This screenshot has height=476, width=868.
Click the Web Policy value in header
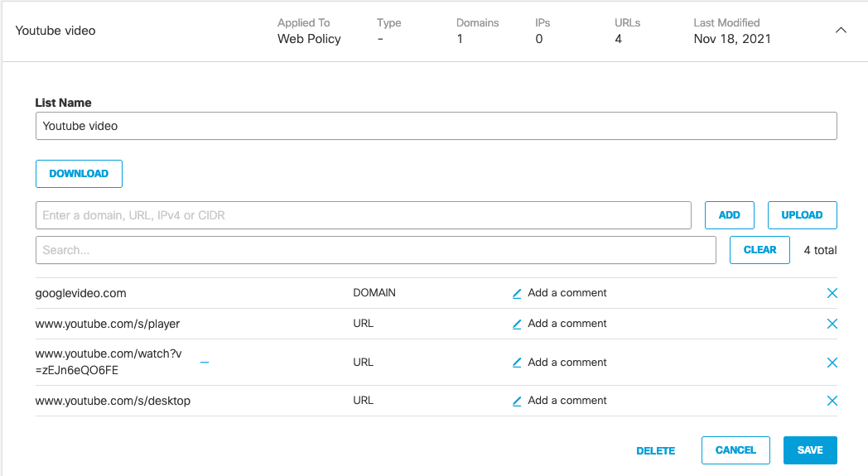pyautogui.click(x=309, y=39)
